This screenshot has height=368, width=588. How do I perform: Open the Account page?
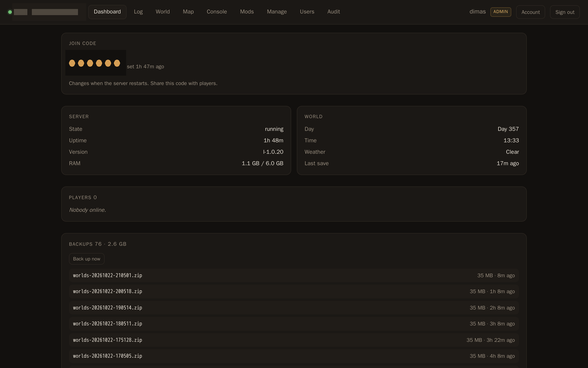[x=530, y=12]
